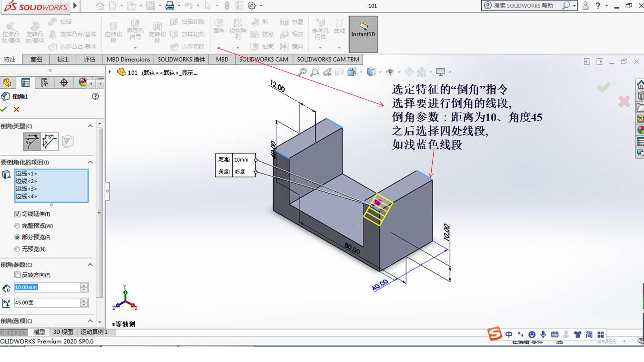The height and width of the screenshot is (362, 644).
Task: Select 无预览 no preview radio button
Action: pos(17,249)
